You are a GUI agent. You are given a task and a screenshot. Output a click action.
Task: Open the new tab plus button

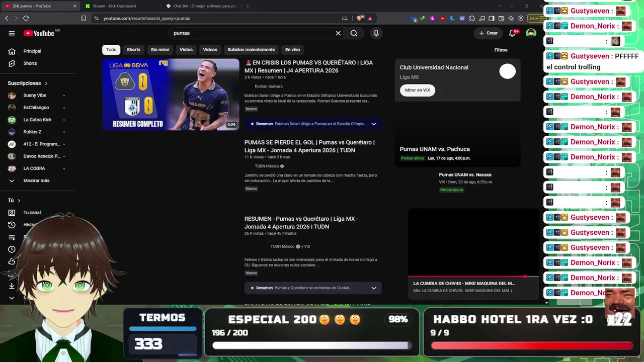pos(248,6)
